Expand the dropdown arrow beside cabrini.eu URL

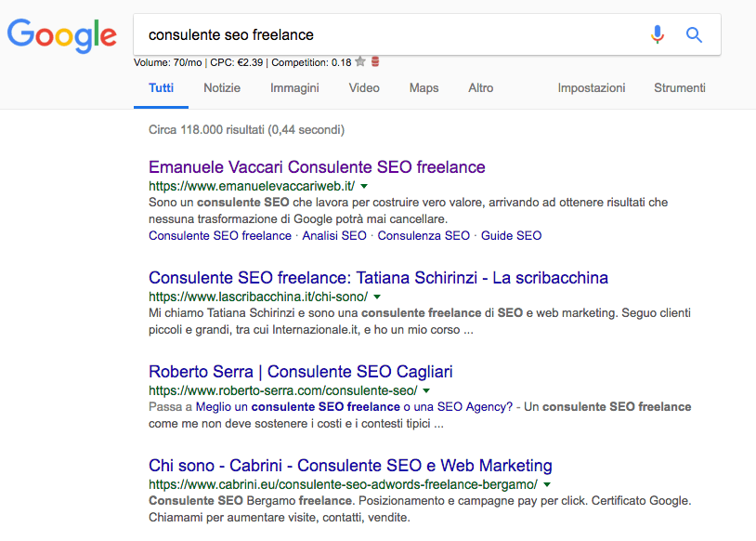click(x=546, y=485)
